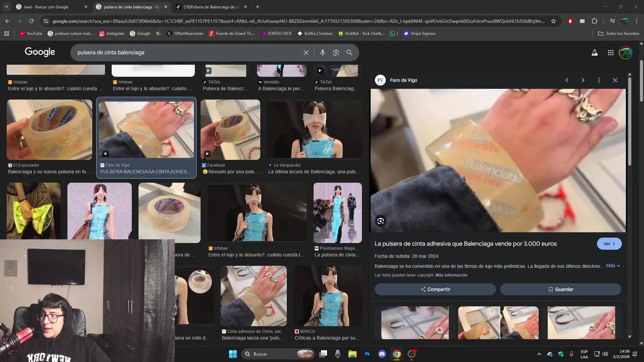Open Search Labs flask icon

coord(594,52)
